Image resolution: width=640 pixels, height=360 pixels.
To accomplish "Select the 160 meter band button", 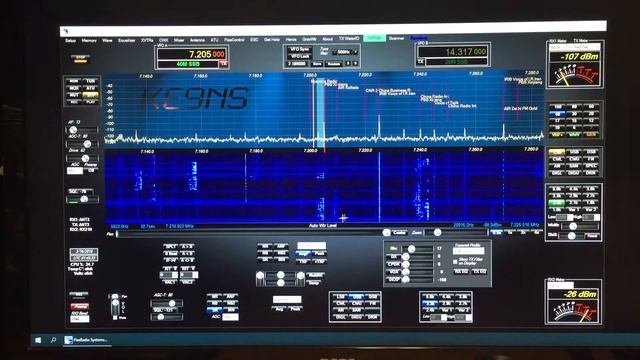I will pos(557,107).
